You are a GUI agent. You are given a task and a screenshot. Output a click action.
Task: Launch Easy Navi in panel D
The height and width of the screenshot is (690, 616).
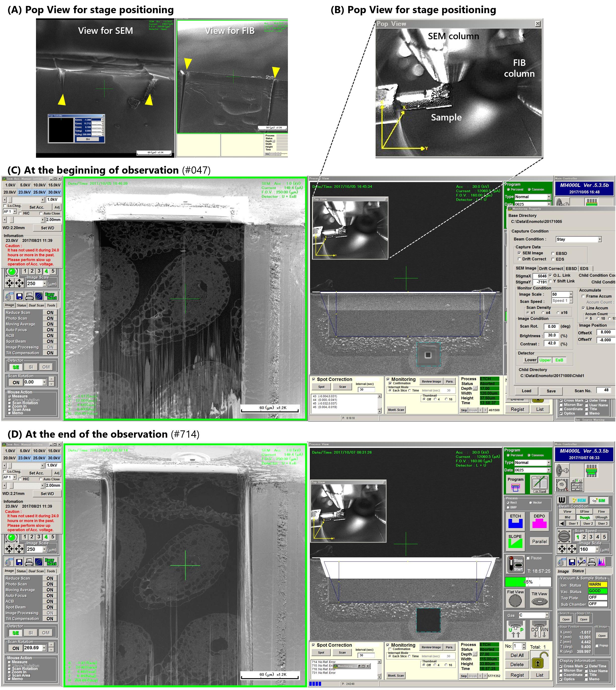point(51,562)
